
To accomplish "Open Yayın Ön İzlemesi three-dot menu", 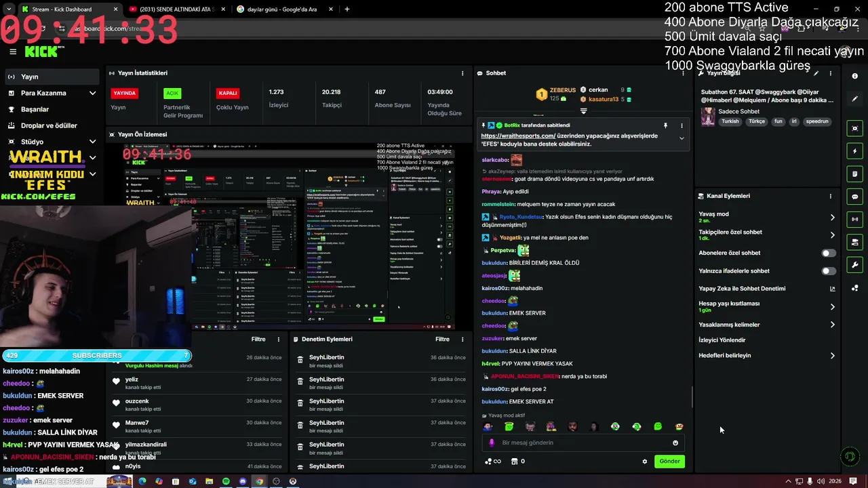I will click(x=462, y=134).
